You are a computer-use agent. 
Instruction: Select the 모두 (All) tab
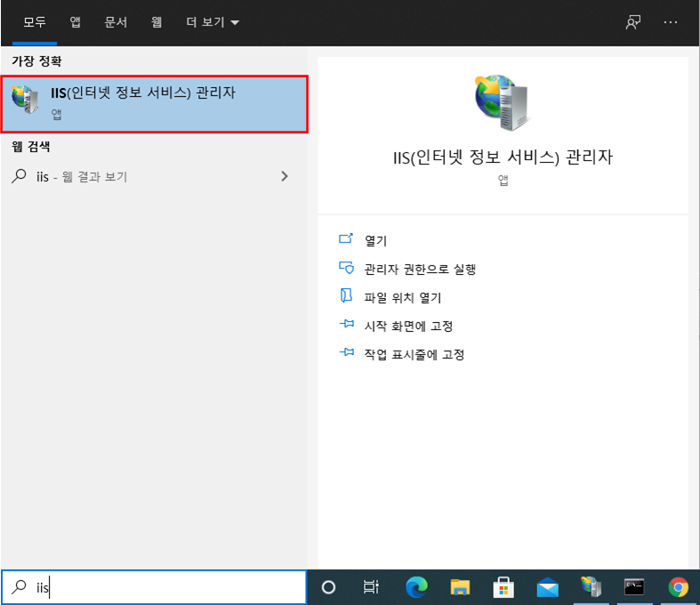click(x=35, y=22)
